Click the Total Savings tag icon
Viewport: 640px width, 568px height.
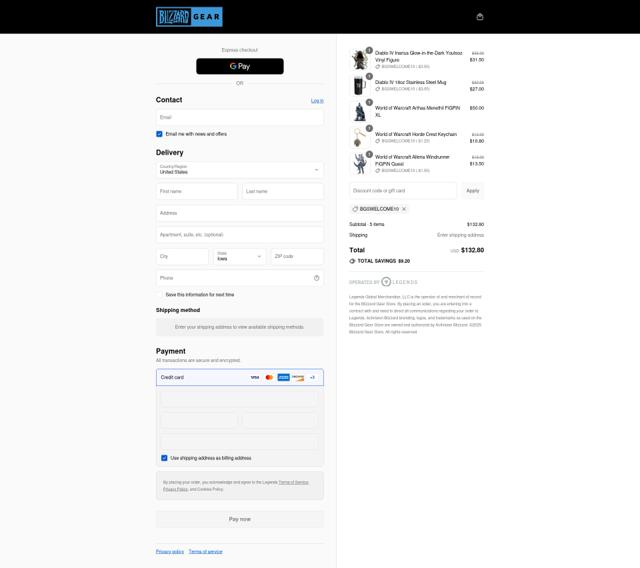(352, 261)
